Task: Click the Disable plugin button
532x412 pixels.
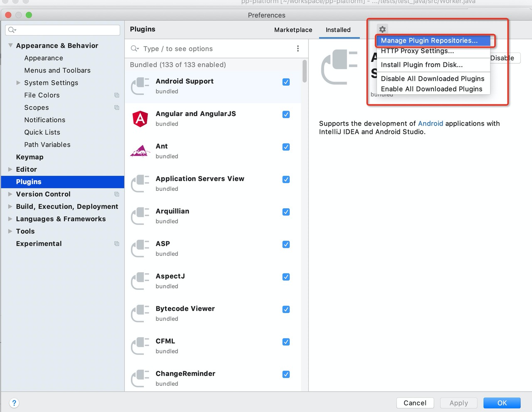Action: 505,58
